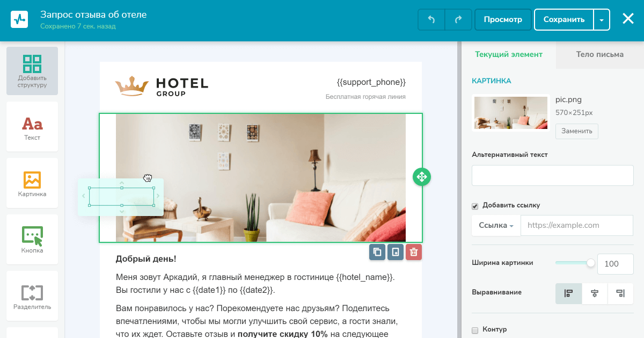Focus the Альтернативный текст field

(x=553, y=175)
